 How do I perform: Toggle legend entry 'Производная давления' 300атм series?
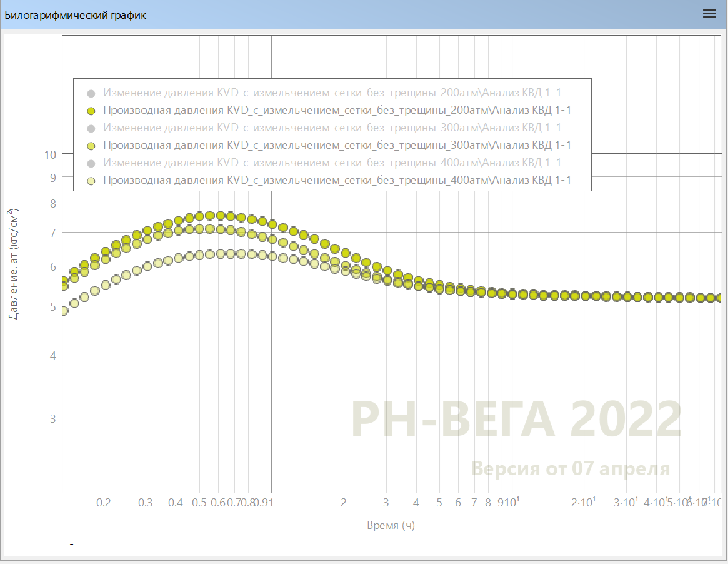click(x=329, y=146)
